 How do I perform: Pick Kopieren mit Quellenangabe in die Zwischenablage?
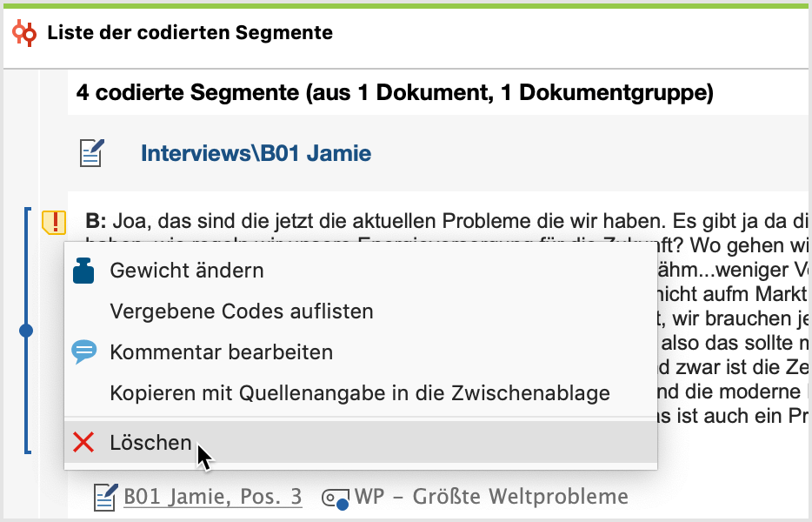pyautogui.click(x=361, y=393)
